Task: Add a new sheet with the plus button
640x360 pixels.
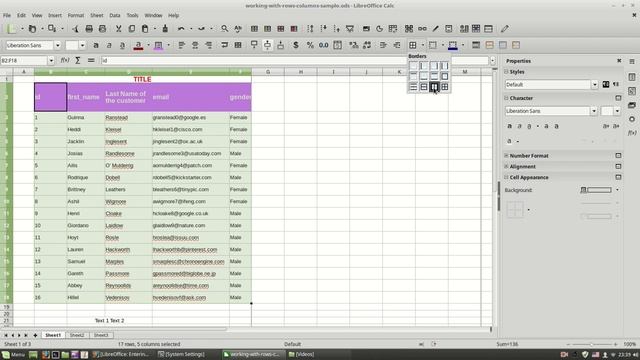Action: click(x=35, y=335)
